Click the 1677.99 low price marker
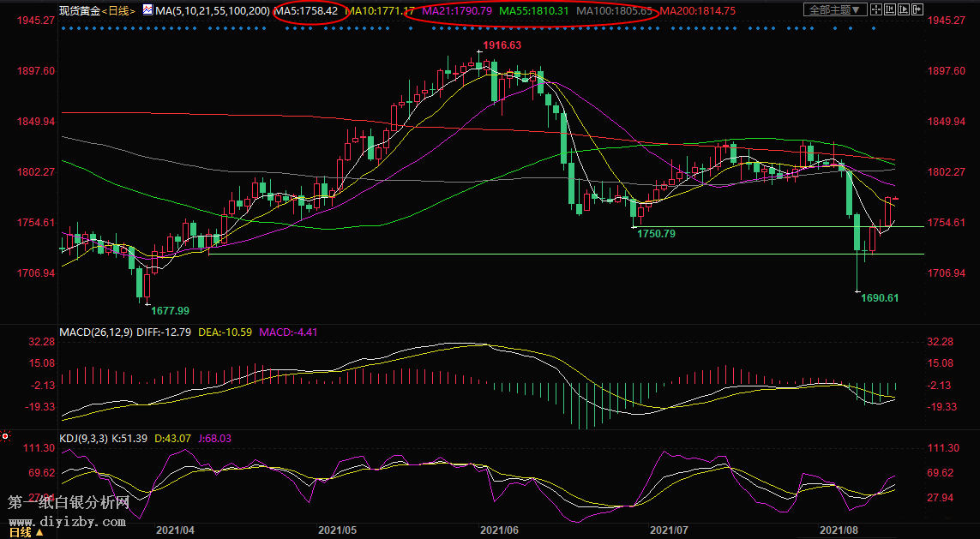Screen dimensions: 980x539 point(171,310)
